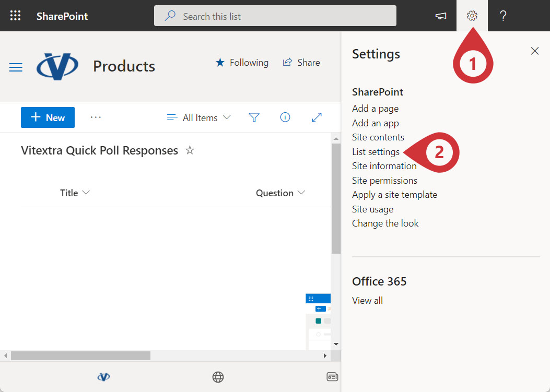Click in the Search this list box
This screenshot has height=392, width=550.
coord(275,16)
